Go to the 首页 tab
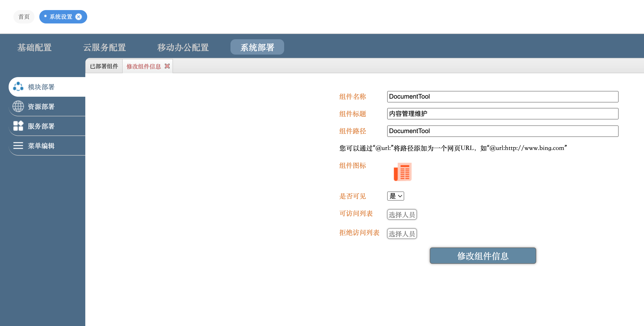 pyautogui.click(x=24, y=17)
